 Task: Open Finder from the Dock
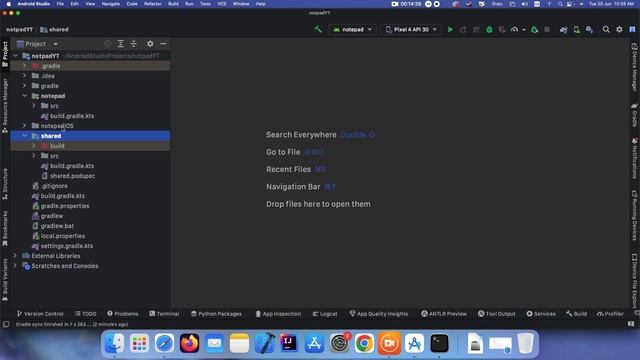pyautogui.click(x=114, y=343)
